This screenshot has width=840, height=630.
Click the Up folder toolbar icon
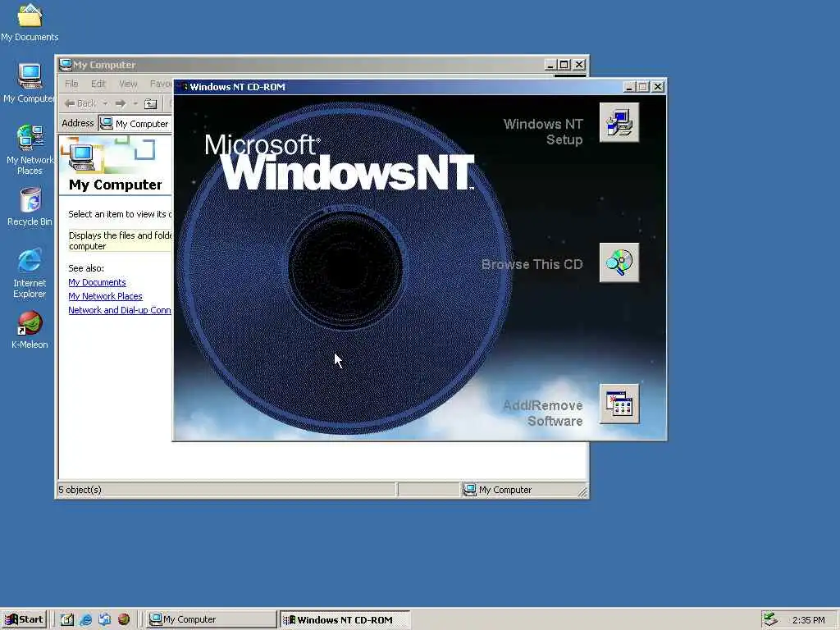click(151, 103)
